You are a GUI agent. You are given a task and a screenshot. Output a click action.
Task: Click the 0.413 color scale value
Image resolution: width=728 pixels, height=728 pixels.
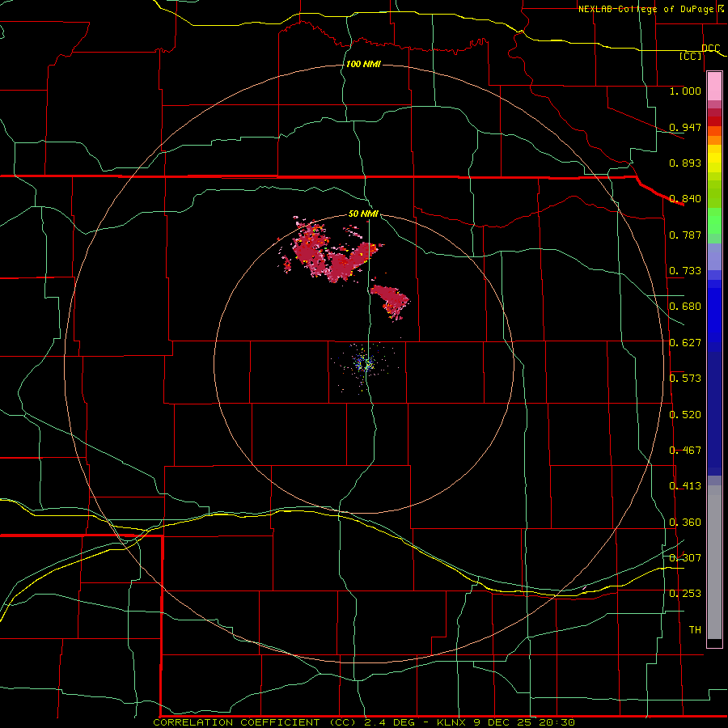(685, 486)
